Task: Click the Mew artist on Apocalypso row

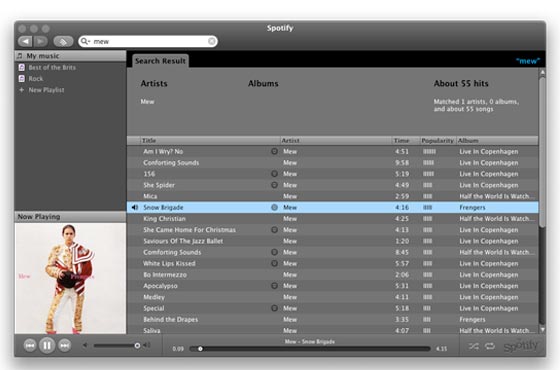Action: point(290,286)
